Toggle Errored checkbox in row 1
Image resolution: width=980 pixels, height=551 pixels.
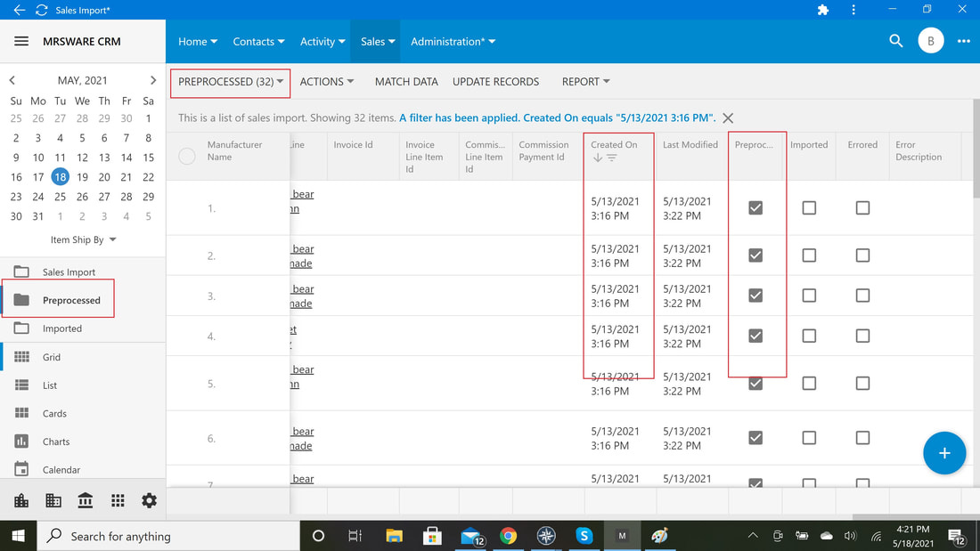[x=862, y=208]
